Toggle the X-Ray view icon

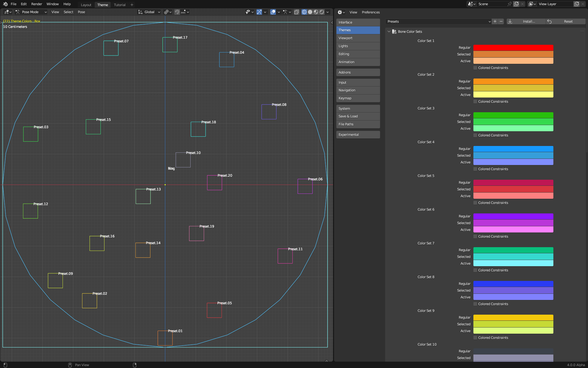click(296, 12)
